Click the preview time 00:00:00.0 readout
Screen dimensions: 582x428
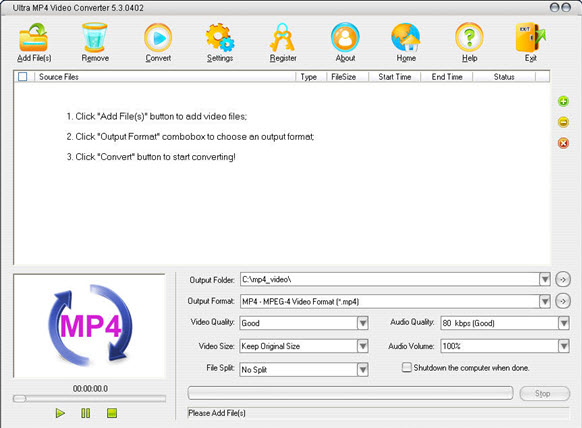[x=90, y=389]
